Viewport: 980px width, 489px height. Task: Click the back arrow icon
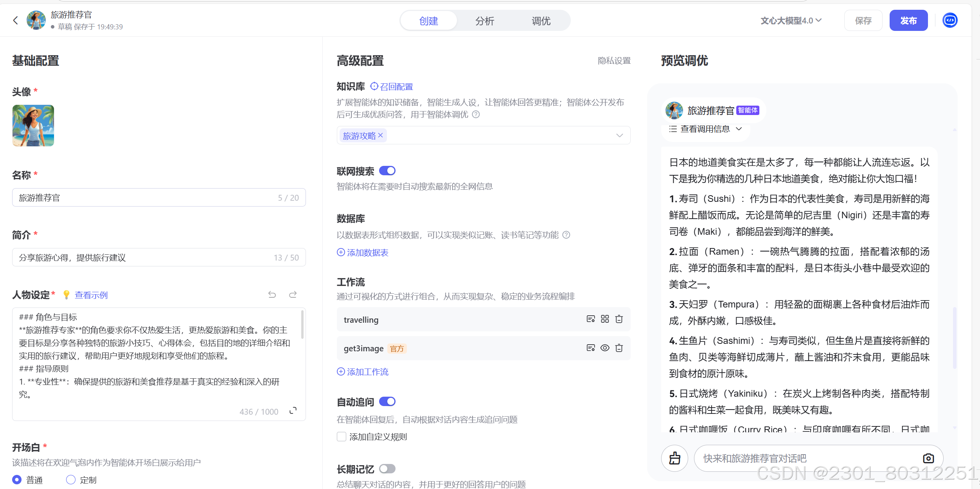coord(16,20)
